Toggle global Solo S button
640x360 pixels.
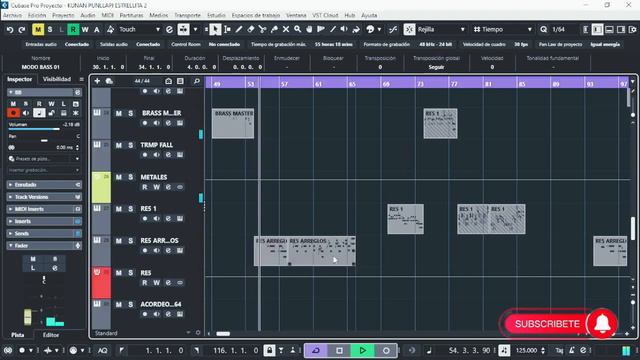[50, 29]
